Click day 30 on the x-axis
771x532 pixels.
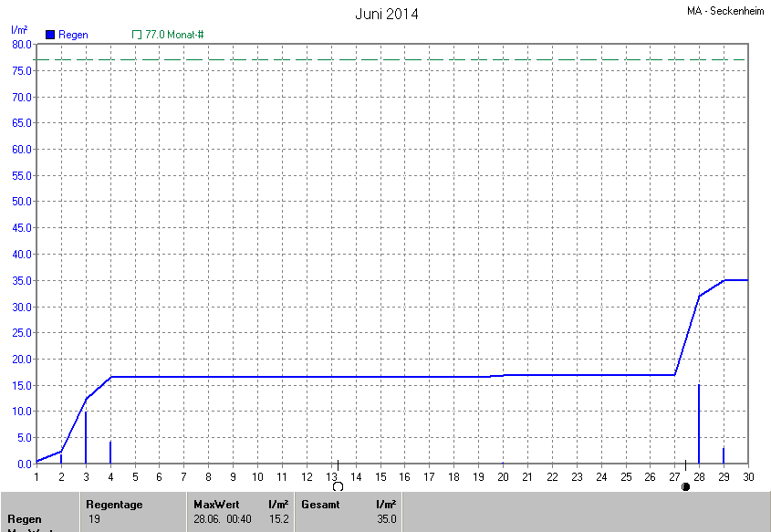(x=748, y=476)
